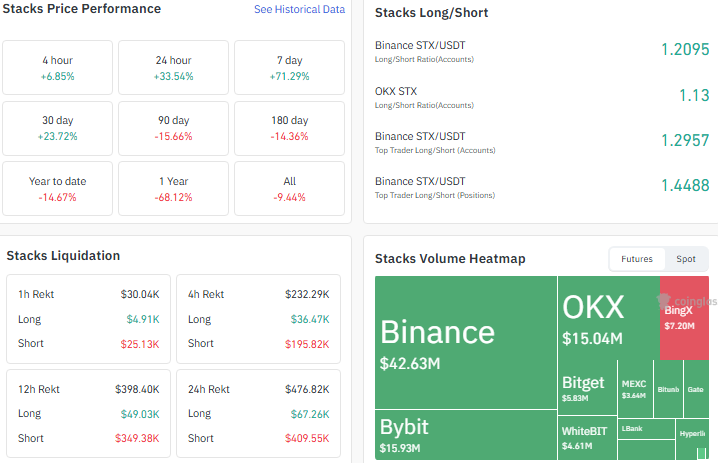Select the 4 hour performance card

point(57,68)
